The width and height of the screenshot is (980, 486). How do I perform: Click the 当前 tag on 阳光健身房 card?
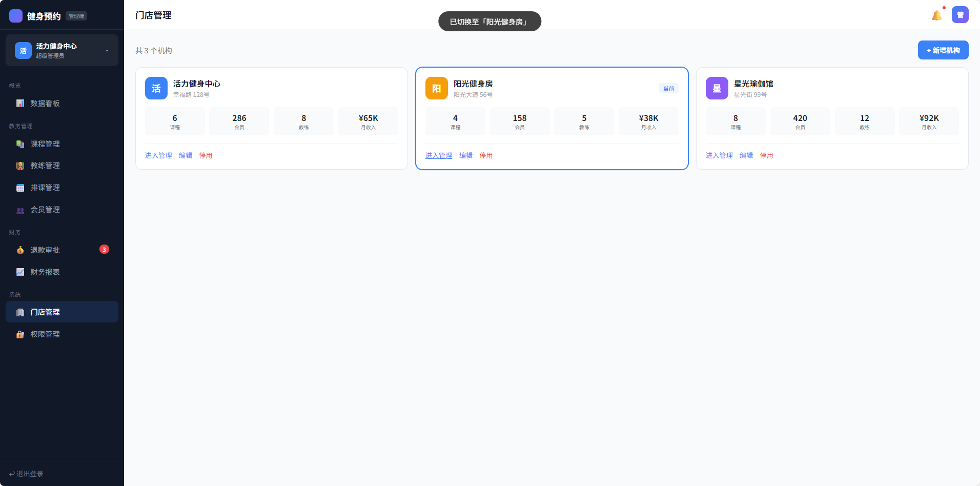tap(668, 88)
